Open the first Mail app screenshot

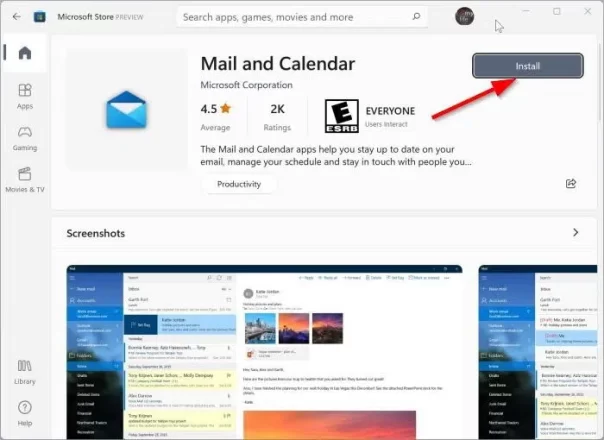coord(264,351)
